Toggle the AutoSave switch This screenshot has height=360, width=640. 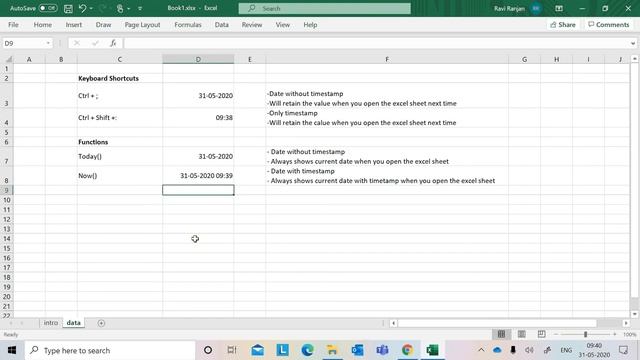point(48,8)
